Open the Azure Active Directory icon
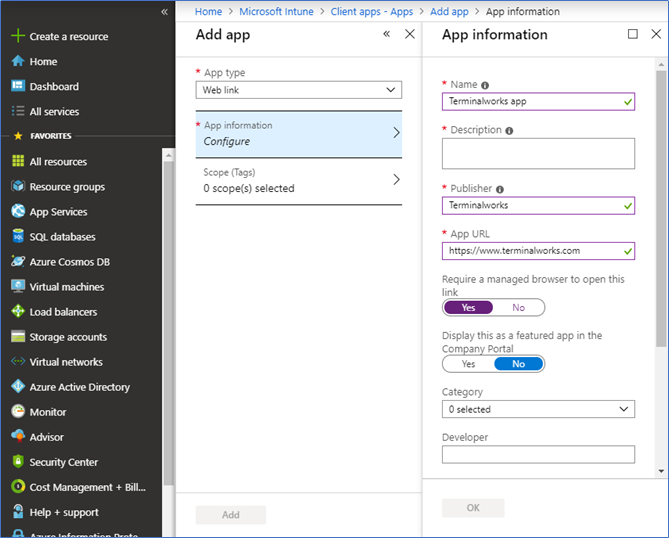 (x=18, y=386)
